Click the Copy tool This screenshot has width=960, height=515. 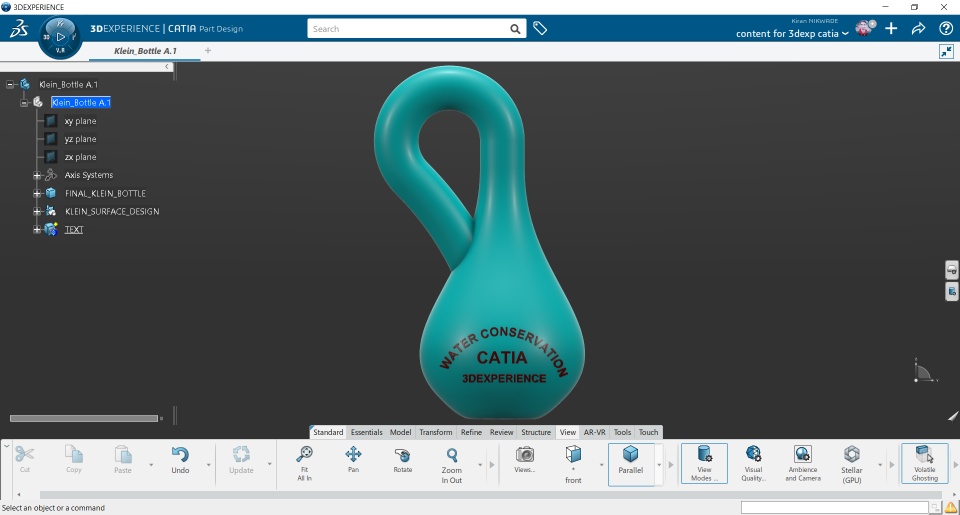pyautogui.click(x=73, y=459)
